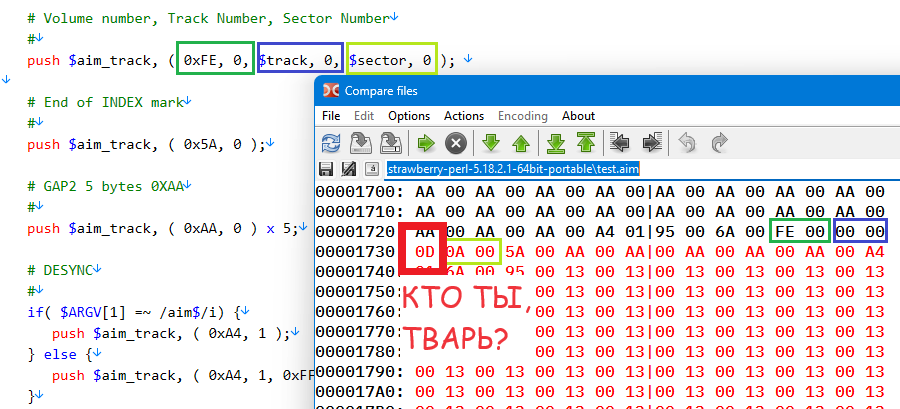Click the refresh comparison icon

point(331,142)
